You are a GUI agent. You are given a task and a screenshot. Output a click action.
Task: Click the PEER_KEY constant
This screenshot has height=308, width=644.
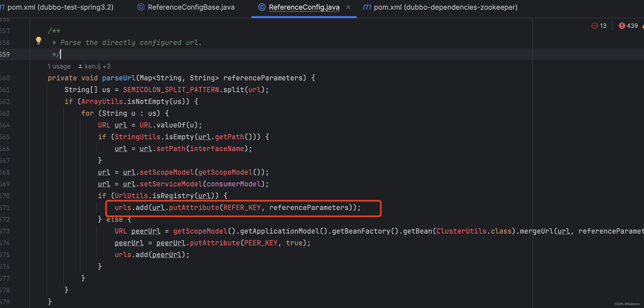tap(261, 243)
